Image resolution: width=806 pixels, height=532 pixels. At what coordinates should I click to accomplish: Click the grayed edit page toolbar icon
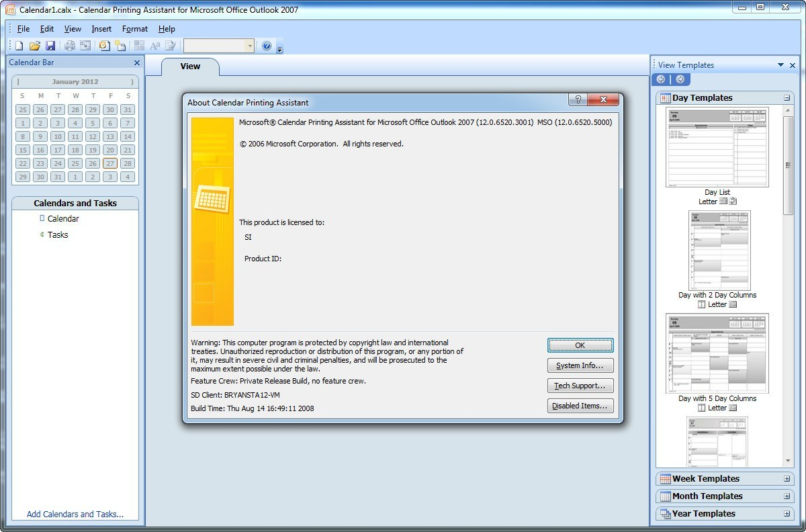pyautogui.click(x=171, y=46)
